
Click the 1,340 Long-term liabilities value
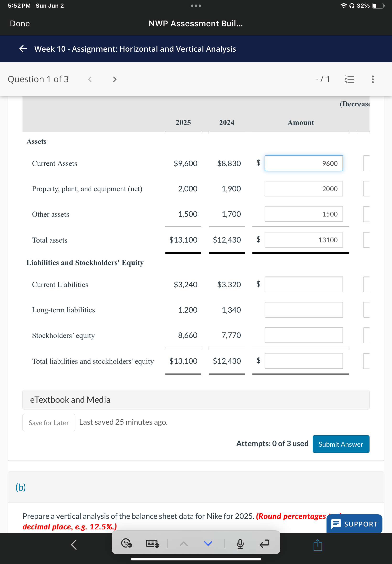point(231,310)
